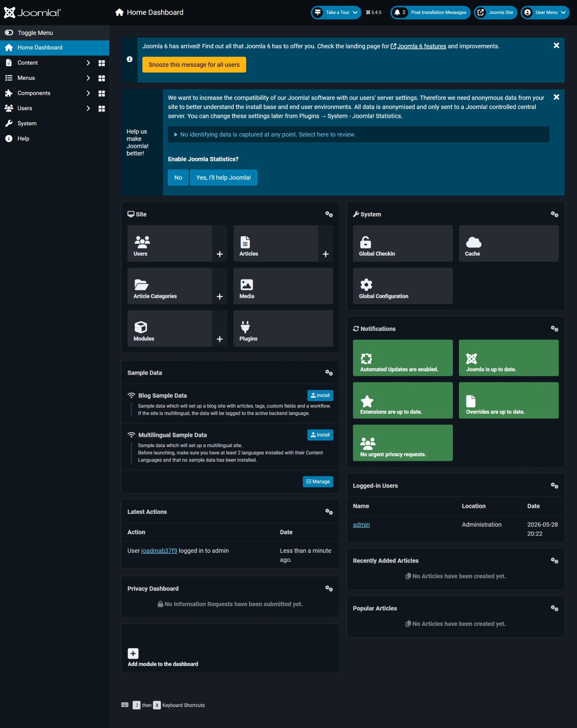Screen dimensions: 577x728
Task: Click No urgent privacy requests tile
Action: click(x=403, y=443)
